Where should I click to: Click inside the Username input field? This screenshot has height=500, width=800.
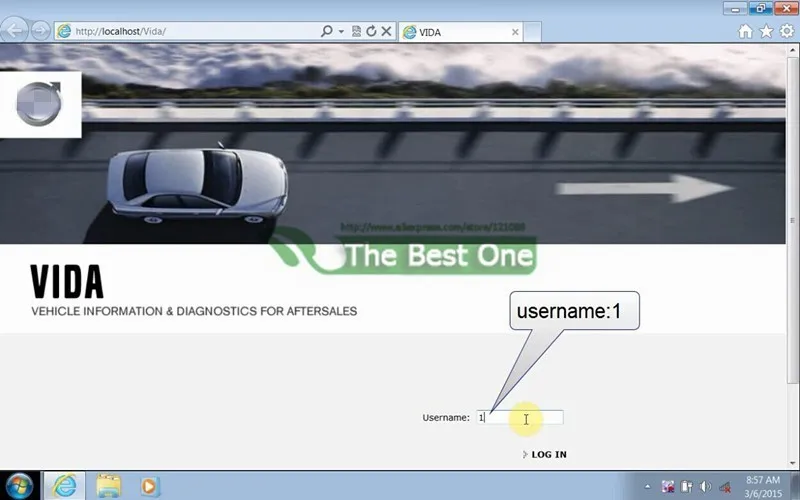click(x=520, y=417)
